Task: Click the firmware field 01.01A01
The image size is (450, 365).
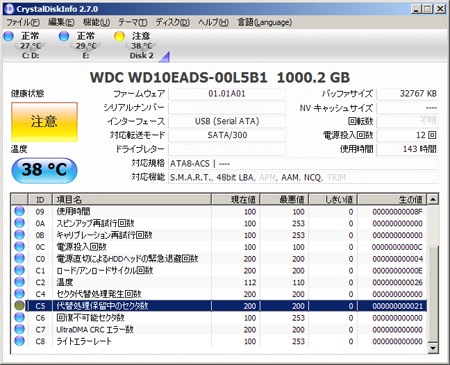Action: (x=227, y=94)
